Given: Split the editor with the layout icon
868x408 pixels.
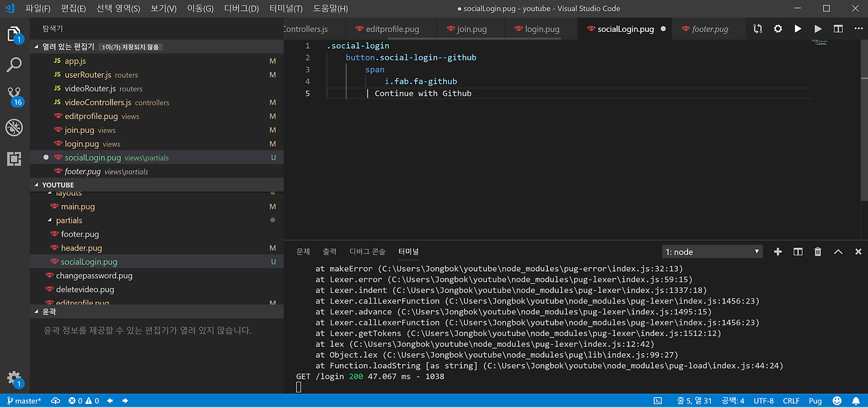Looking at the screenshot, I should [838, 29].
